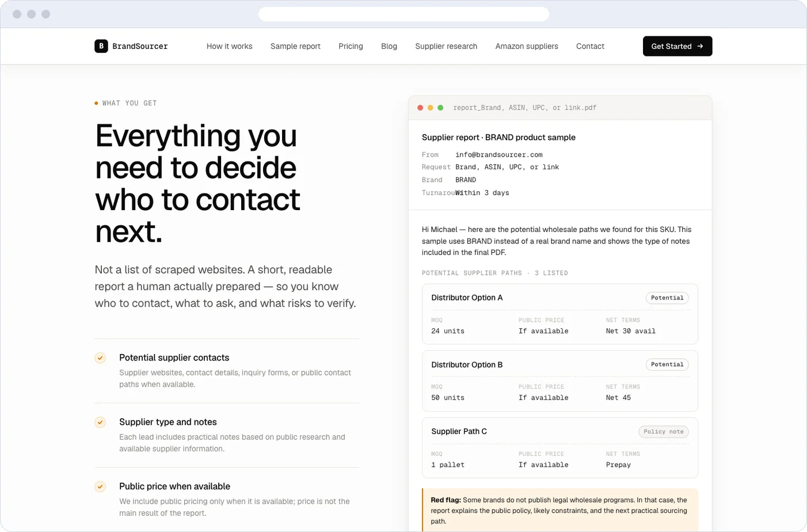The width and height of the screenshot is (807, 532).
Task: Click the 'Within 3 days' turnaround value
Action: click(x=482, y=193)
